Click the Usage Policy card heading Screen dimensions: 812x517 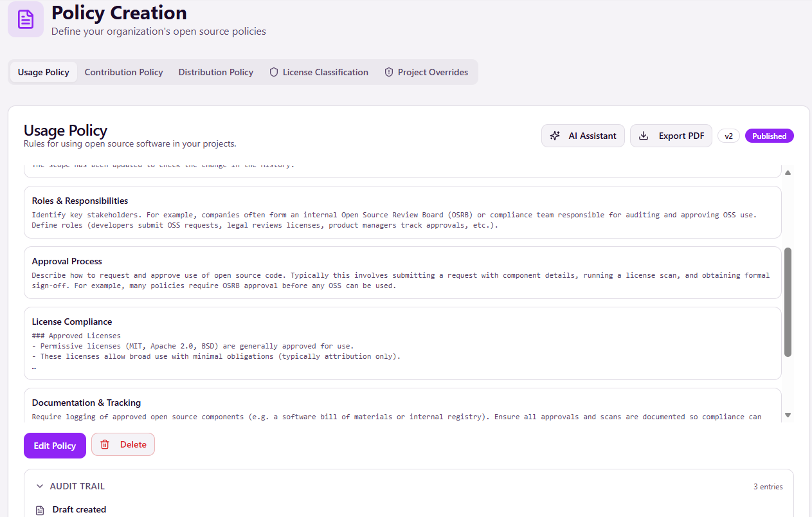click(x=66, y=131)
